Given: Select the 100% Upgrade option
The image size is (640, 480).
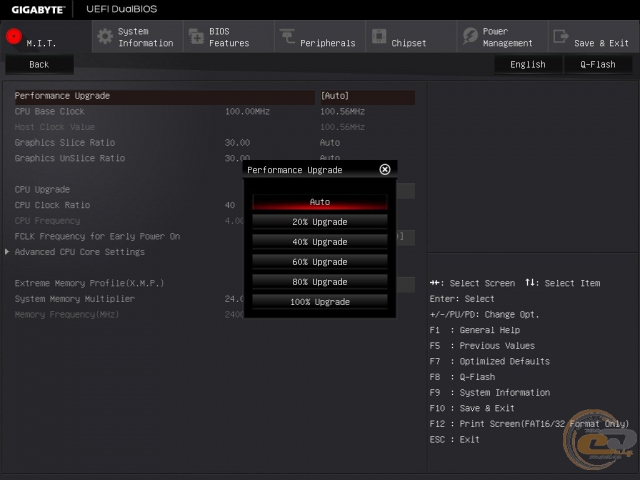Looking at the screenshot, I should coord(319,302).
